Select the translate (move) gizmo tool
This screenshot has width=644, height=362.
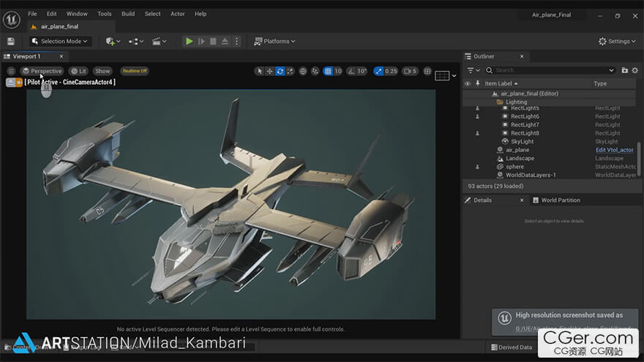pyautogui.click(x=269, y=71)
